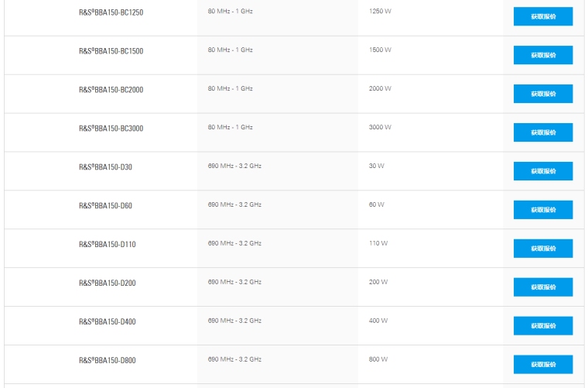Select the R&S BBA150-D200 model name
This screenshot has width=588, height=388.
107,283
